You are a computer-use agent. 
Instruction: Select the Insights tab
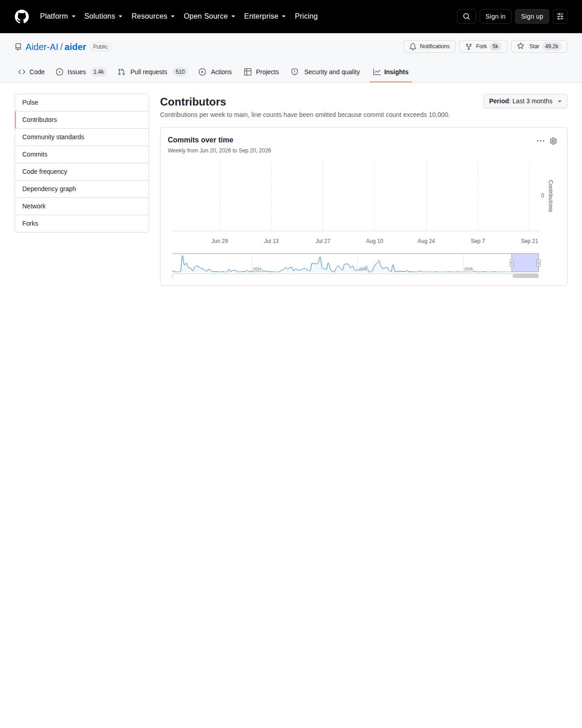(x=391, y=72)
